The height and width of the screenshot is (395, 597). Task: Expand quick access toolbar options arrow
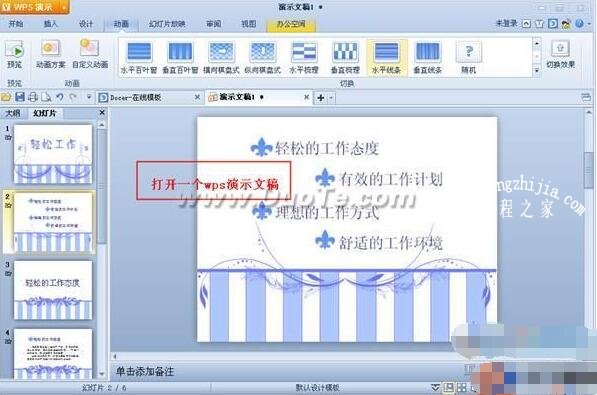click(x=89, y=97)
